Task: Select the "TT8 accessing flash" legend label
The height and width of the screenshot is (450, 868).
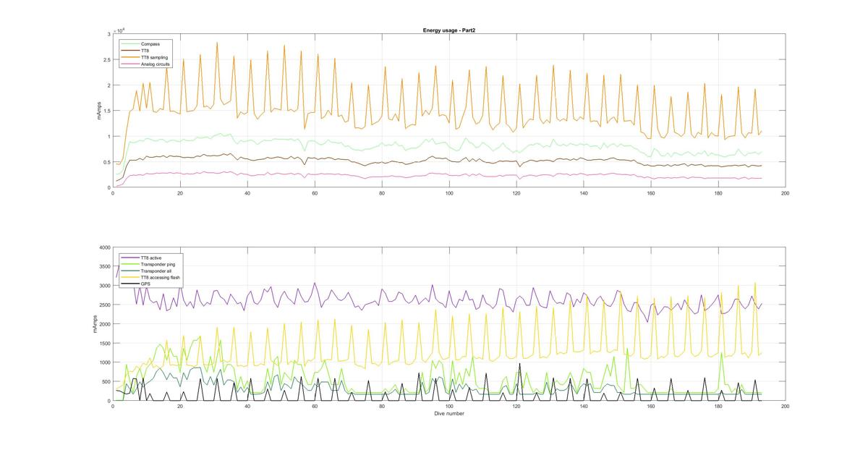Action: click(160, 277)
